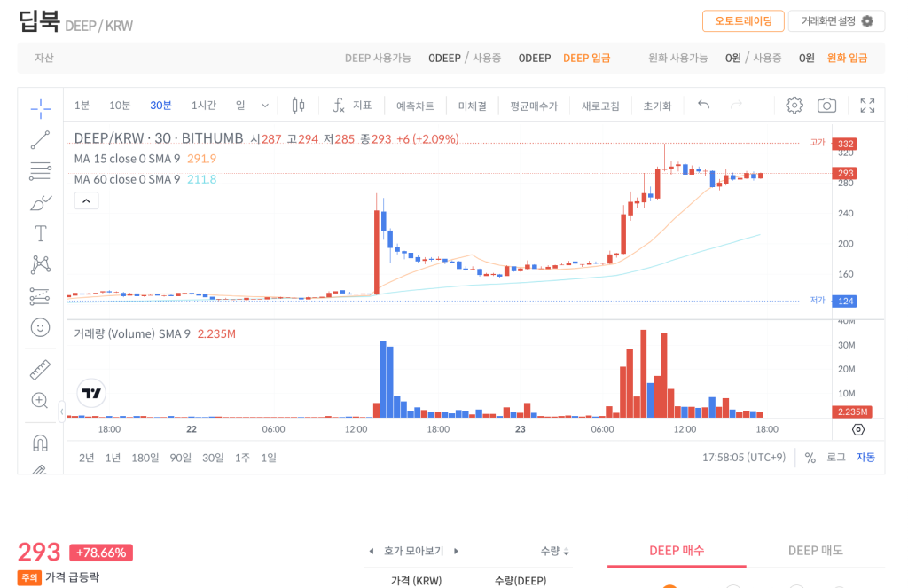Select the trend line drawing tool
Viewport: 908px width, 588px height.
41,139
